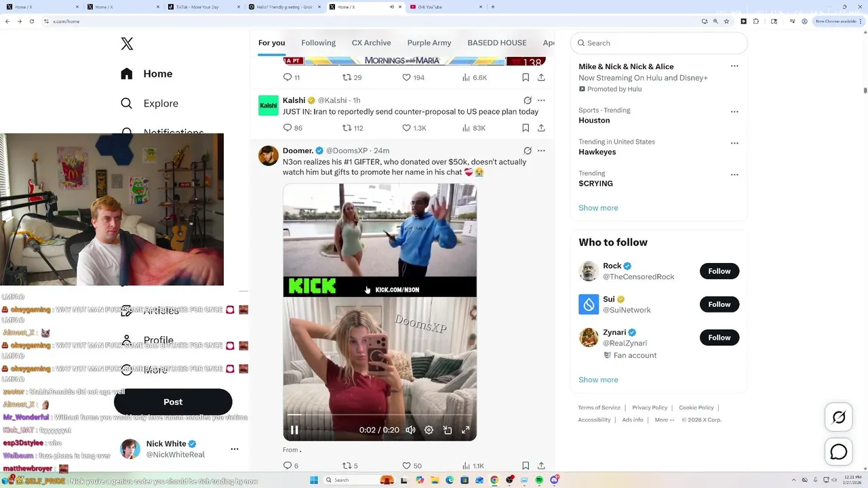The height and width of the screenshot is (488, 868).
Task: Go to Home in the sidebar
Action: (146, 74)
